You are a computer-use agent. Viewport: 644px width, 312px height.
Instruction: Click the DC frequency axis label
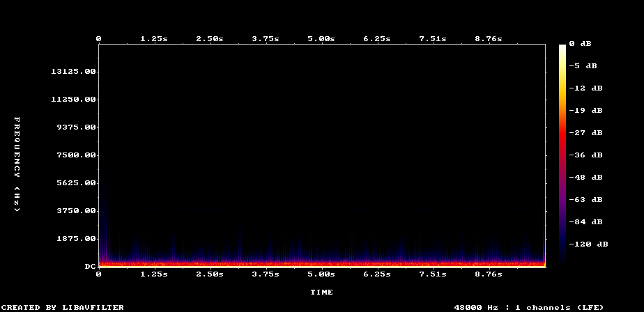(x=90, y=267)
